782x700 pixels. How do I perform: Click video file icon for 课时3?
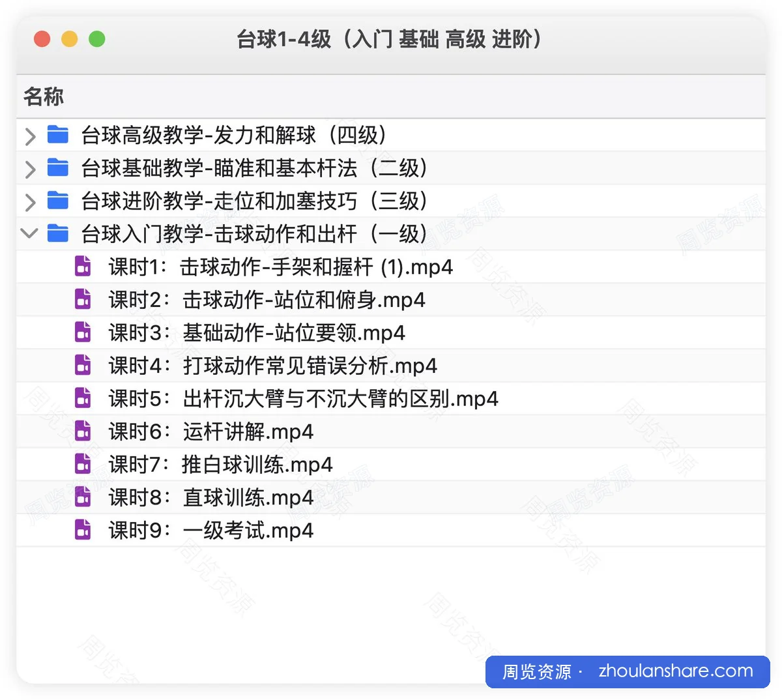point(83,332)
